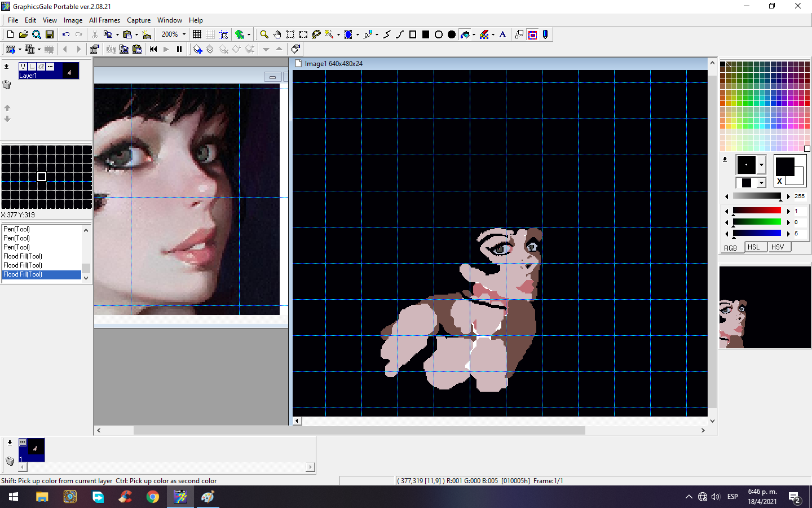Rewind animation to the first frame
812x508 pixels.
point(153,49)
